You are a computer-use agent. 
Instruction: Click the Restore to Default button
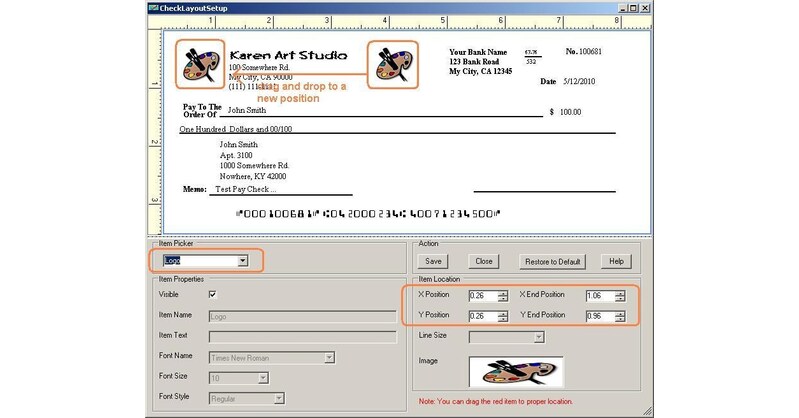[551, 261]
